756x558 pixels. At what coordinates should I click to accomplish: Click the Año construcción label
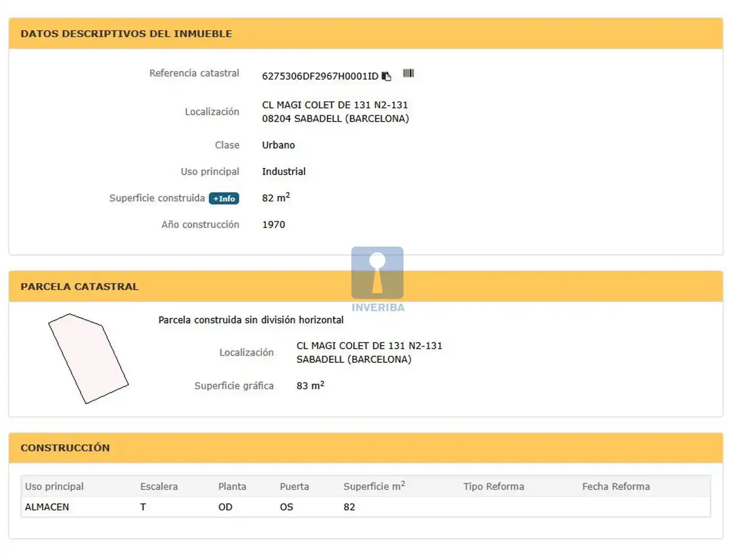tap(200, 225)
